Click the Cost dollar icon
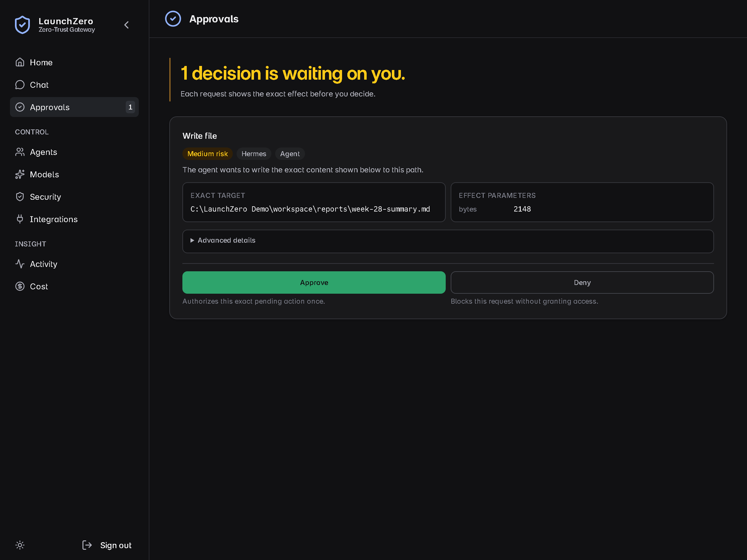 (x=20, y=286)
